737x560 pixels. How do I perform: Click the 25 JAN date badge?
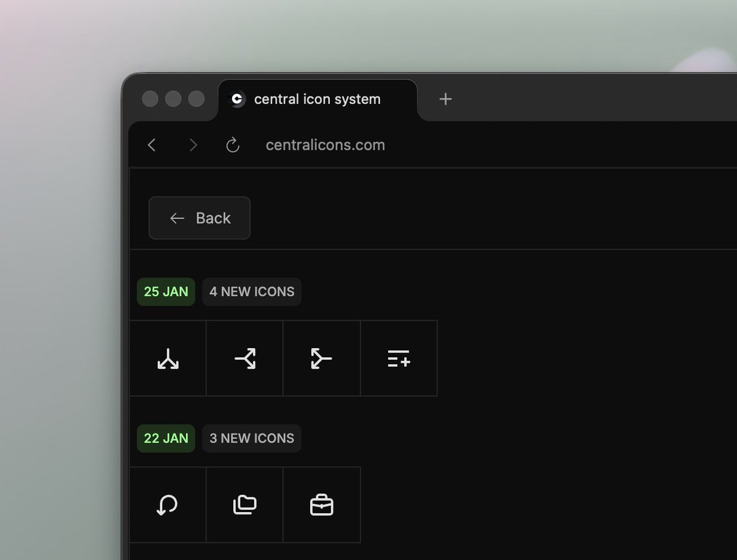pyautogui.click(x=166, y=292)
